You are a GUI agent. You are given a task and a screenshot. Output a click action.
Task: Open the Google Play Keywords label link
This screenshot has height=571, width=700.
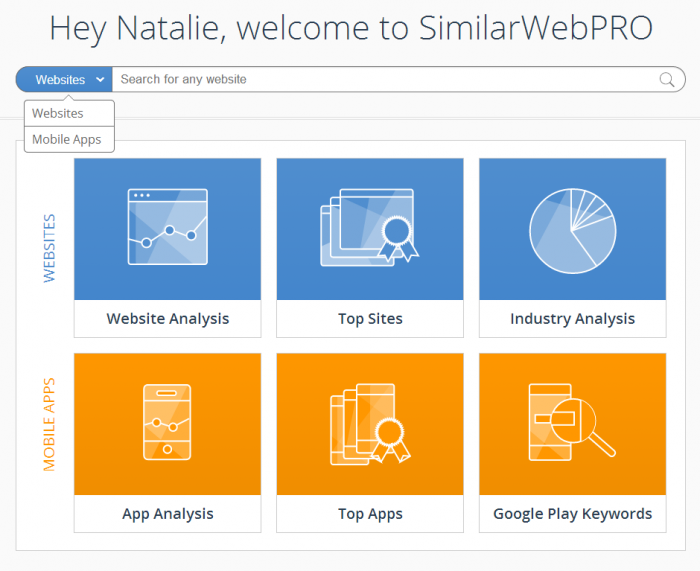(572, 514)
